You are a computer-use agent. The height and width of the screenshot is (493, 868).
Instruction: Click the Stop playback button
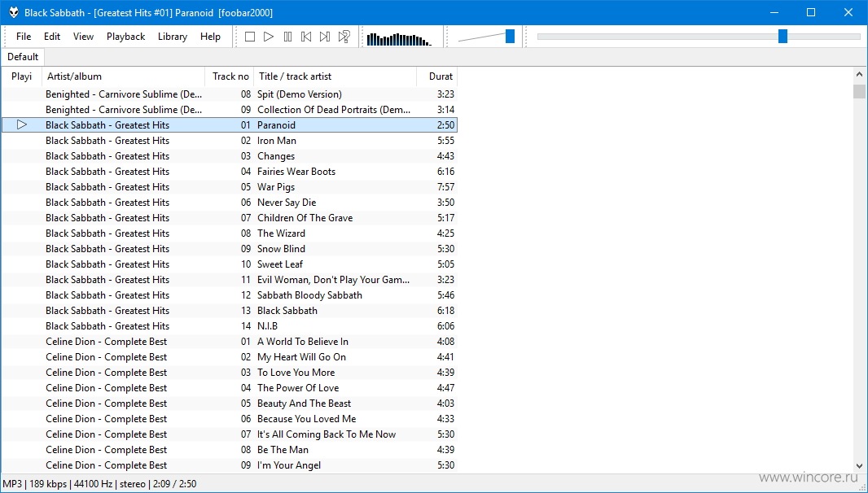[x=250, y=37]
